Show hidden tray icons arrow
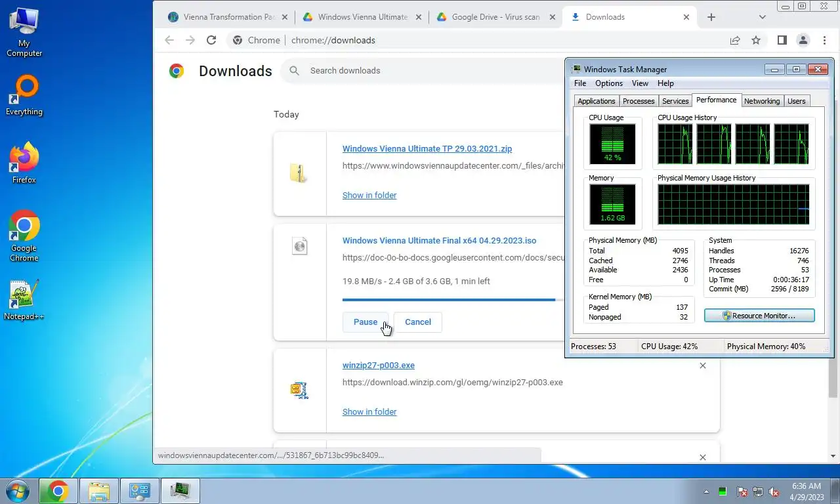 706,491
